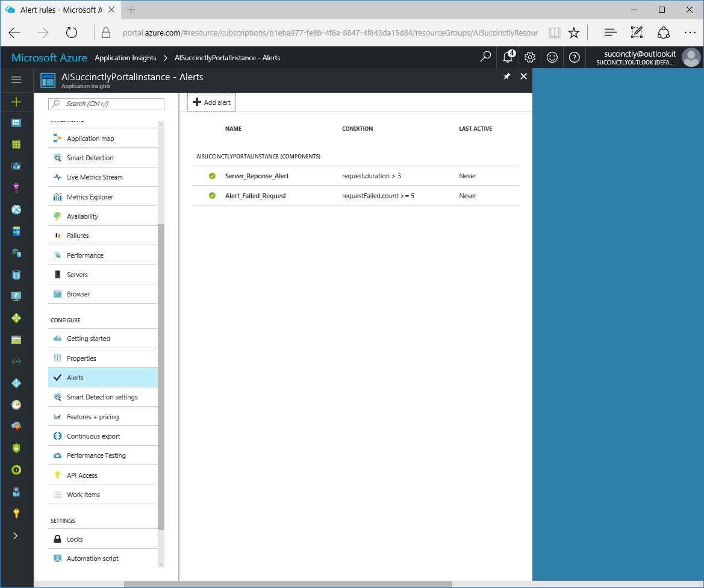Image resolution: width=704 pixels, height=588 pixels.
Task: Click the menu vertical scrollbar
Action: (161, 377)
